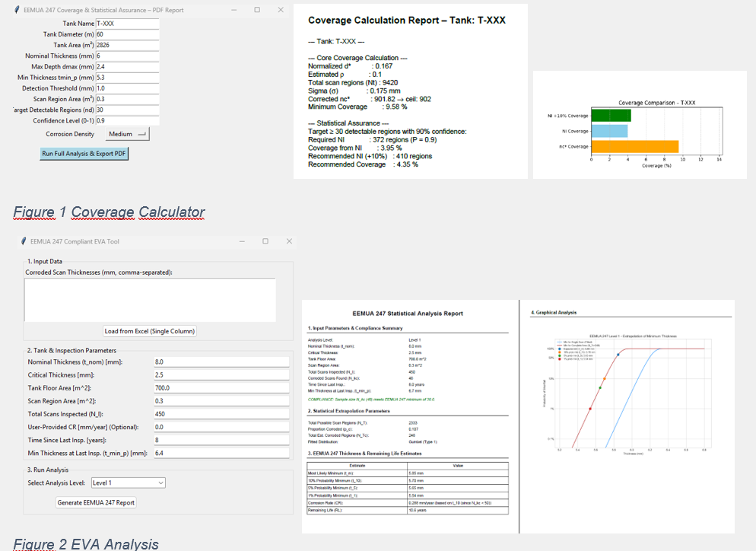Click Run Full Analysis & Export PDF

[84, 154]
